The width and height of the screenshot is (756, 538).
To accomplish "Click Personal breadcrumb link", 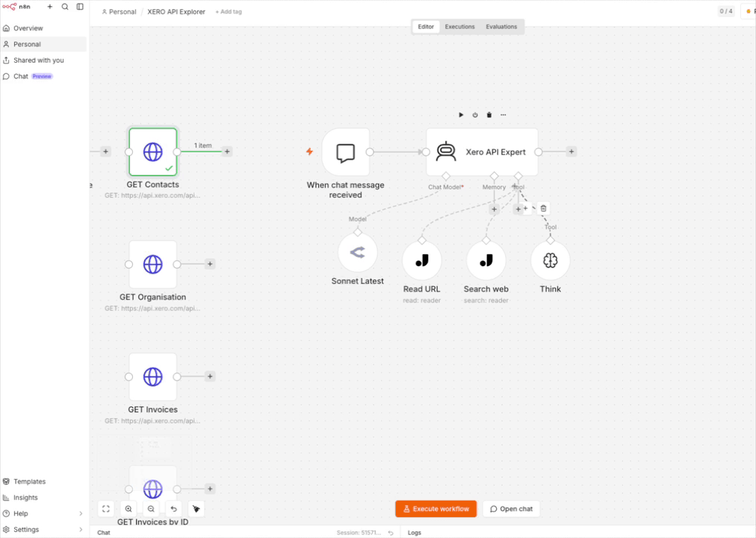I will tap(119, 11).
